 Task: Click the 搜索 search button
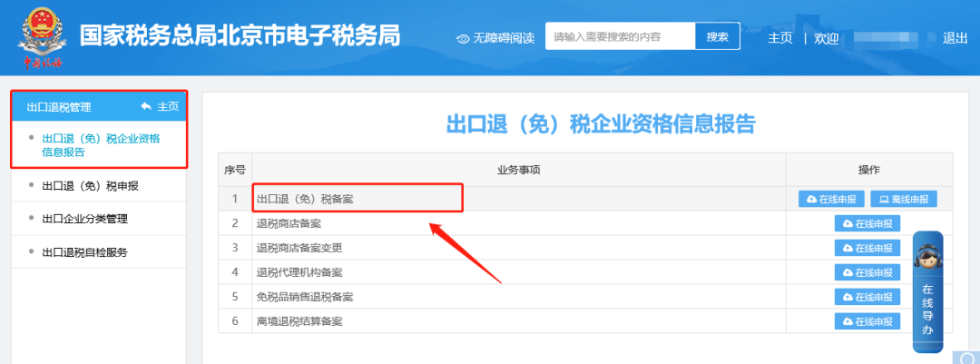click(718, 36)
